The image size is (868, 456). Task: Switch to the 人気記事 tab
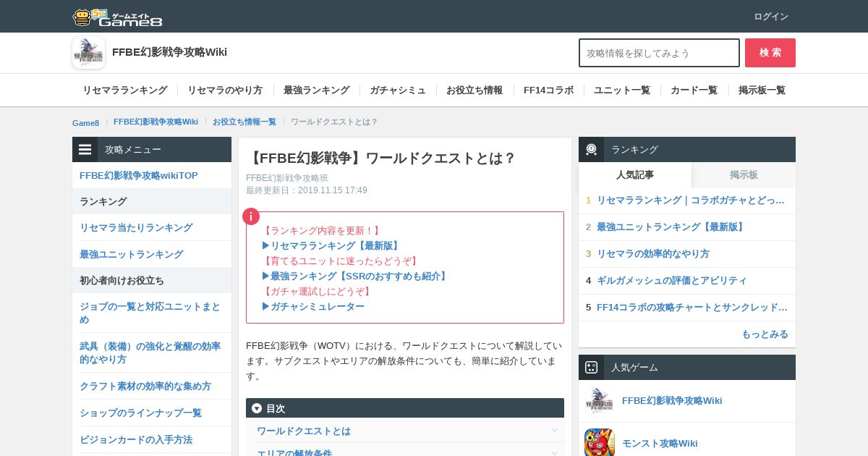[x=635, y=174]
